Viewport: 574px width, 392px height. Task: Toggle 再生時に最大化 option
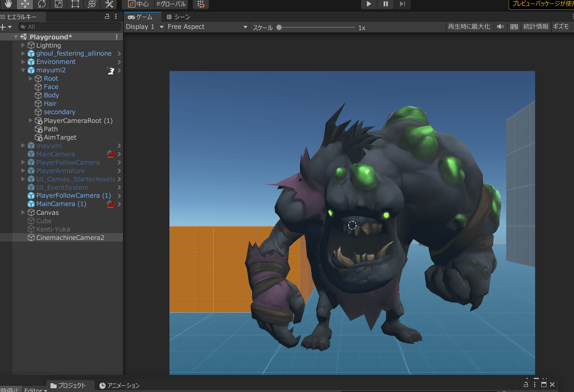coord(469,27)
